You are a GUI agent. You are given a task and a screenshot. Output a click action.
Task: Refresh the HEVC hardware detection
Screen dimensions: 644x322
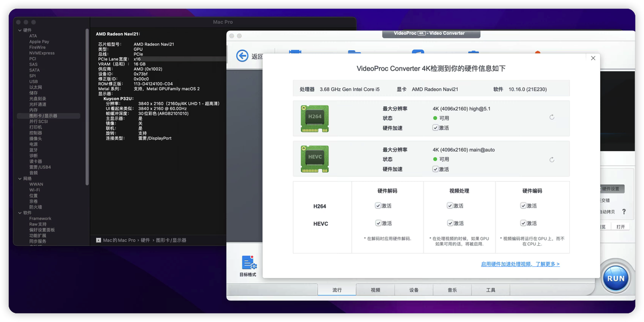pyautogui.click(x=552, y=159)
